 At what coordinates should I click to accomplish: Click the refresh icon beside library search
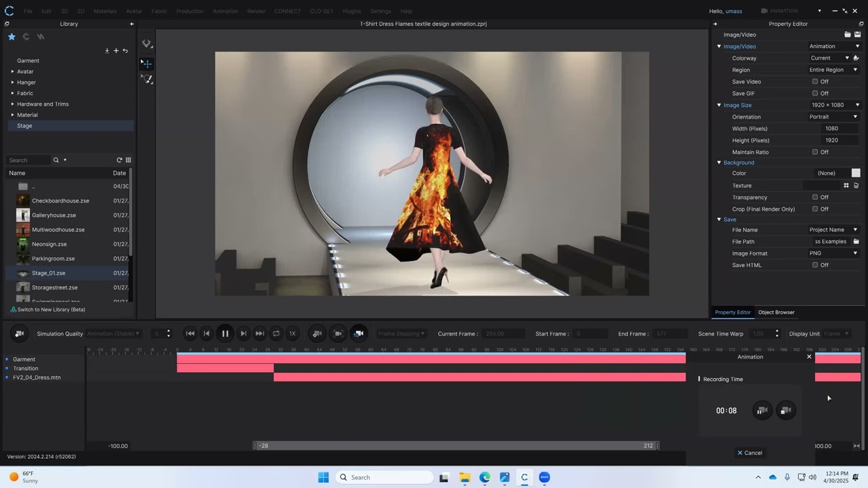[119, 160]
